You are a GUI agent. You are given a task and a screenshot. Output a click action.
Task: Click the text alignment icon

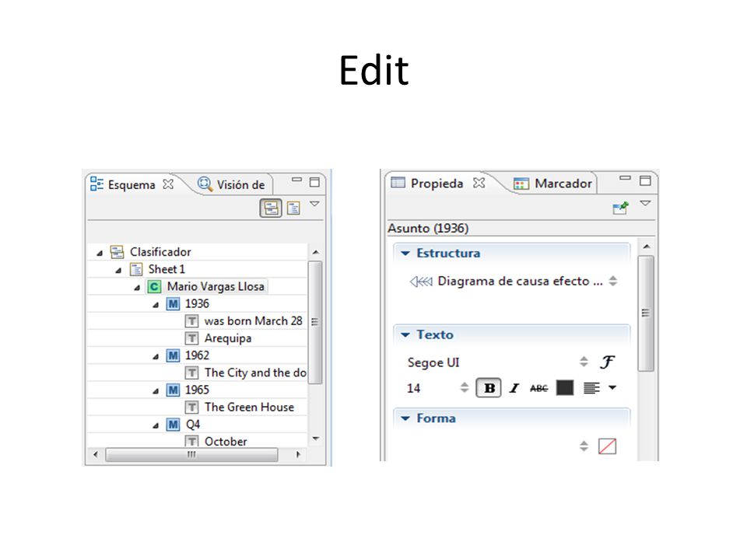point(591,388)
